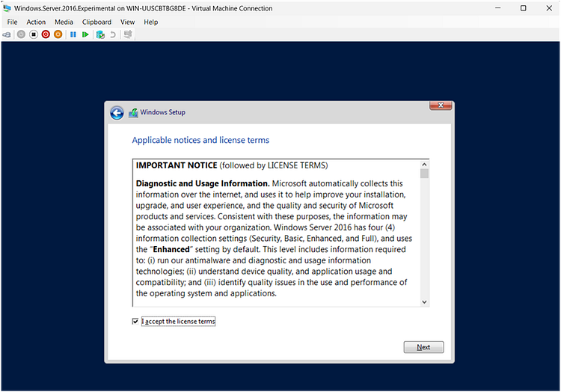Turn off the VM with black stop icon
The width and height of the screenshot is (561, 392).
[x=34, y=34]
